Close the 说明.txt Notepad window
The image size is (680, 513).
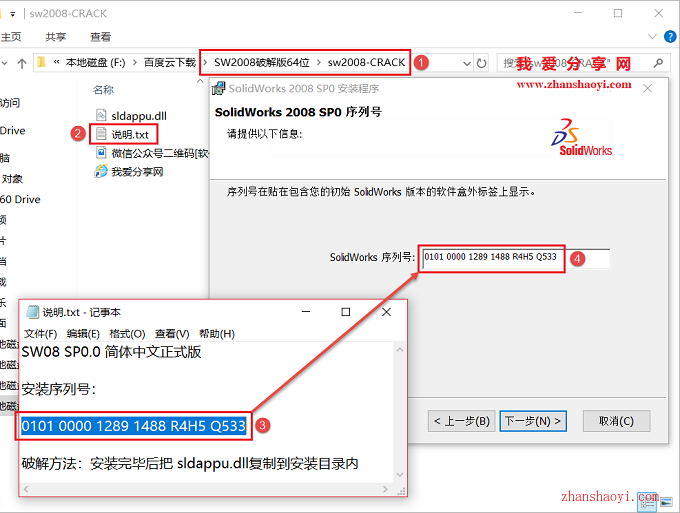(x=386, y=312)
